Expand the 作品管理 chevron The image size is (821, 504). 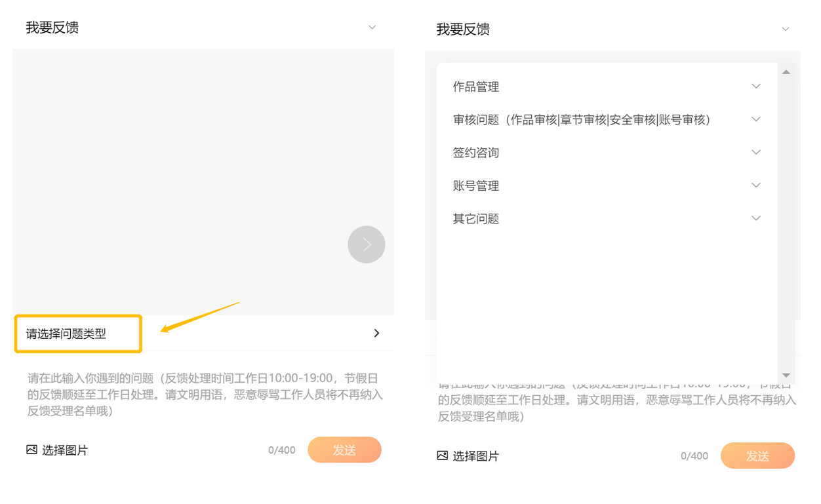click(x=755, y=87)
